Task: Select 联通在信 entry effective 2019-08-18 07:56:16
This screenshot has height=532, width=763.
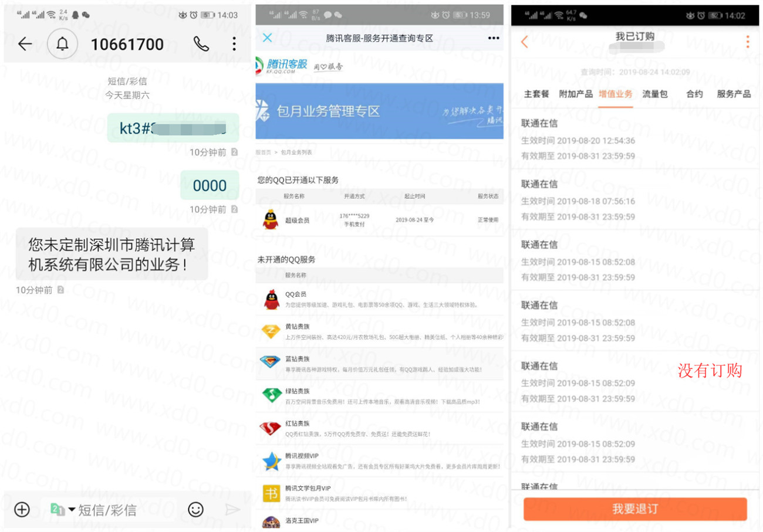Action: pos(634,200)
